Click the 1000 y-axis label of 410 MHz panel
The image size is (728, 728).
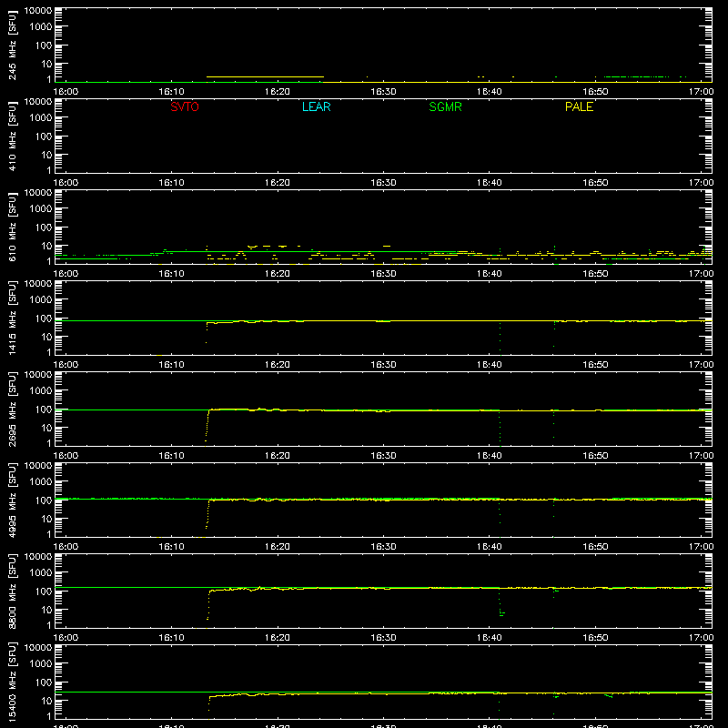(x=41, y=118)
